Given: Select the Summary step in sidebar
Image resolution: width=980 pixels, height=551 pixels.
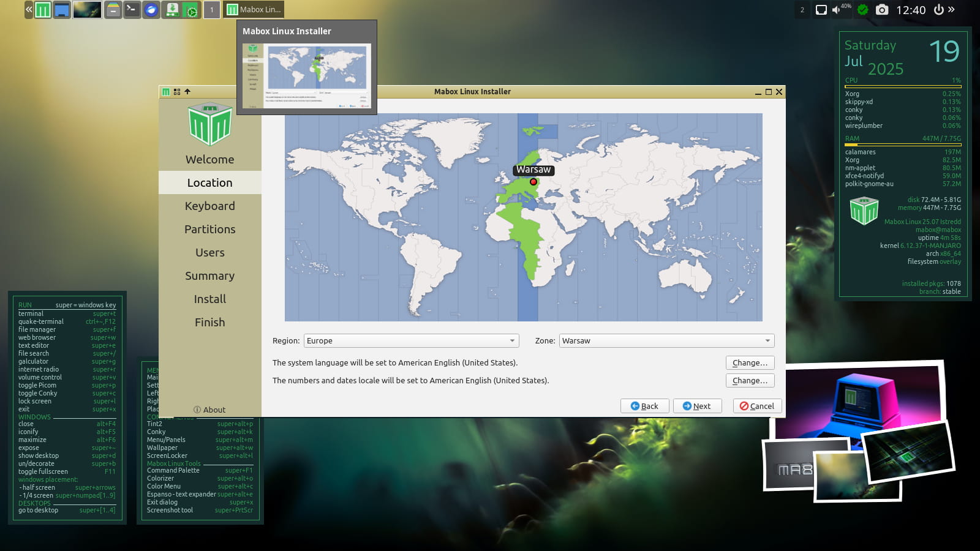Looking at the screenshot, I should coord(210,276).
